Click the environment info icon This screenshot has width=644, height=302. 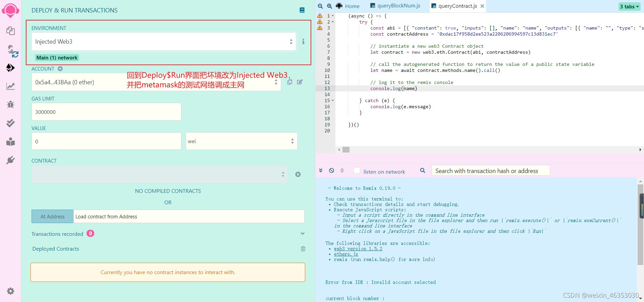tap(303, 41)
